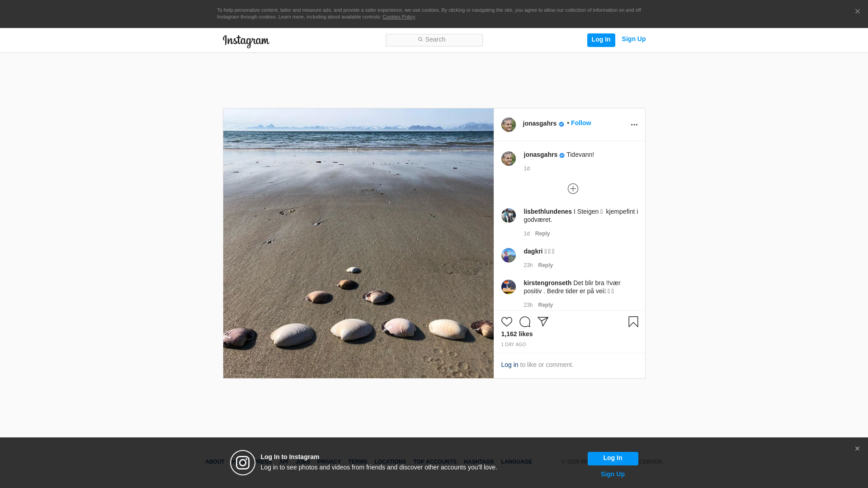This screenshot has width=868, height=488.
Task: Reply to lisbethlundenes comment
Action: [542, 234]
